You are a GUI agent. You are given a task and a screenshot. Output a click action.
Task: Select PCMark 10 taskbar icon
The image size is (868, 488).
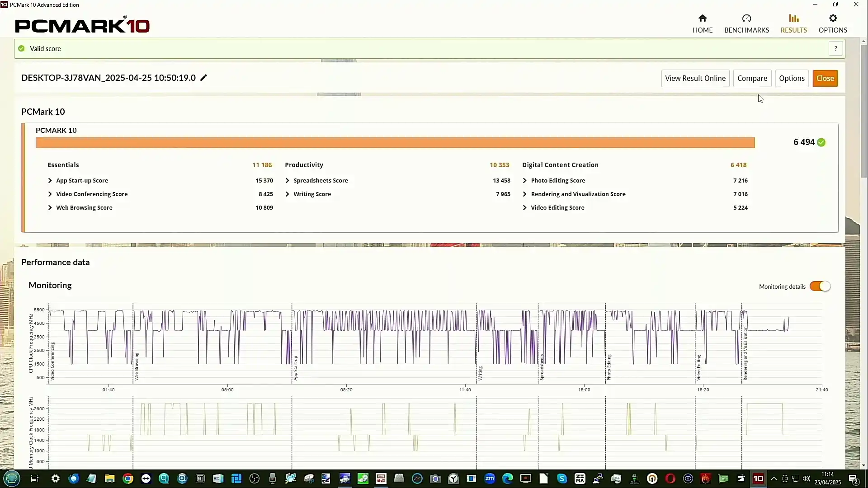point(758,479)
